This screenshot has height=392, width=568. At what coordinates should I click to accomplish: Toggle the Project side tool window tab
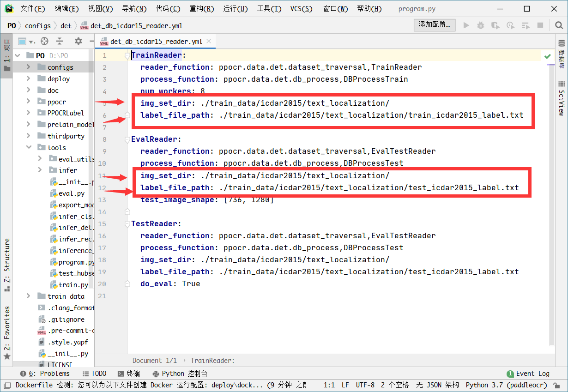click(7, 55)
